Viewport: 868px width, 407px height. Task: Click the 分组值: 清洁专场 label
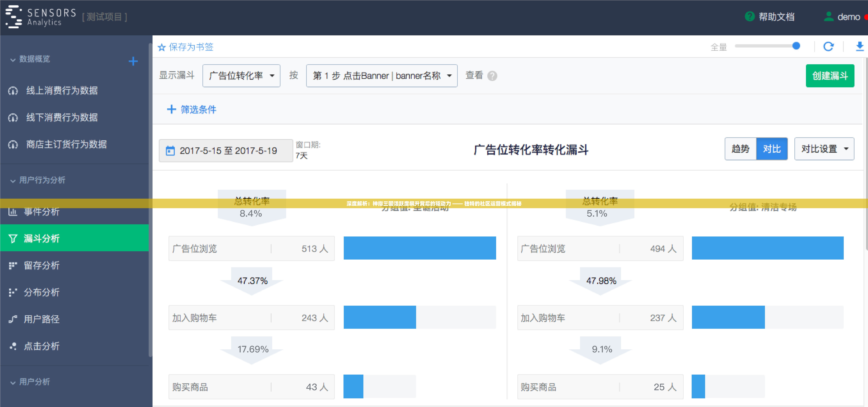tap(763, 207)
